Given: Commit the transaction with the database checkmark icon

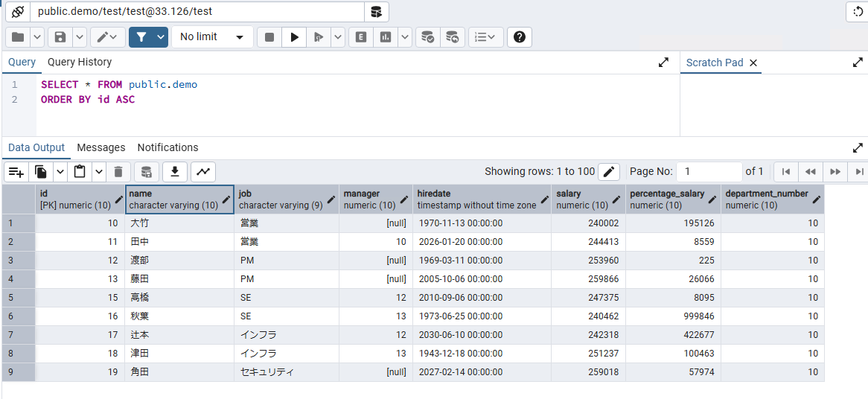Looking at the screenshot, I should click(427, 37).
